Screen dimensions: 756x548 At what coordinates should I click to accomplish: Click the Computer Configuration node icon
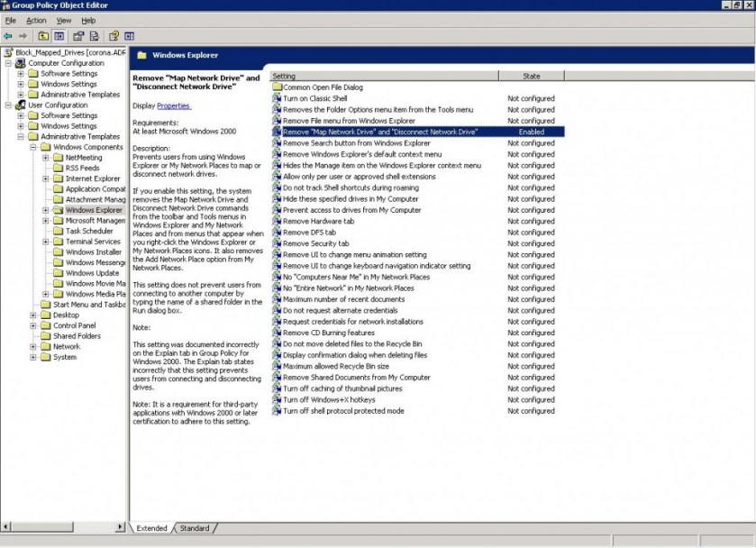pos(21,63)
